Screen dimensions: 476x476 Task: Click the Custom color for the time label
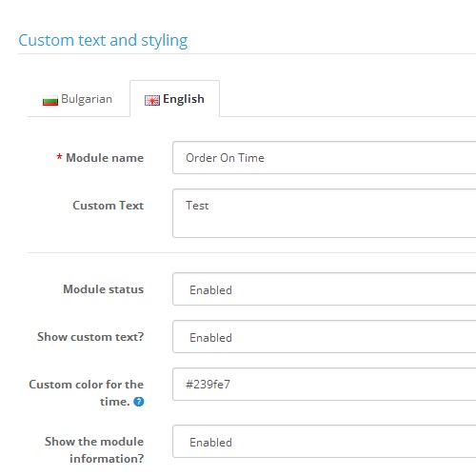(x=87, y=393)
